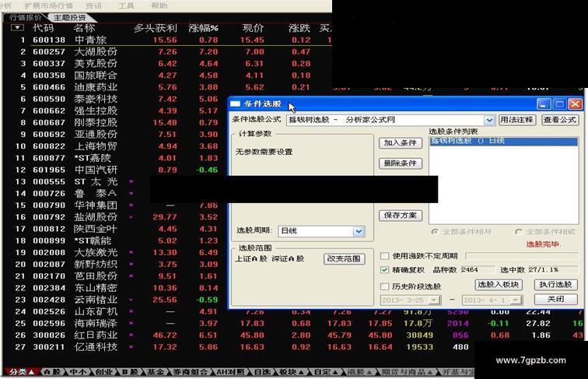
Task: Select the 全部条件相或 radio button
Action: pos(519,232)
